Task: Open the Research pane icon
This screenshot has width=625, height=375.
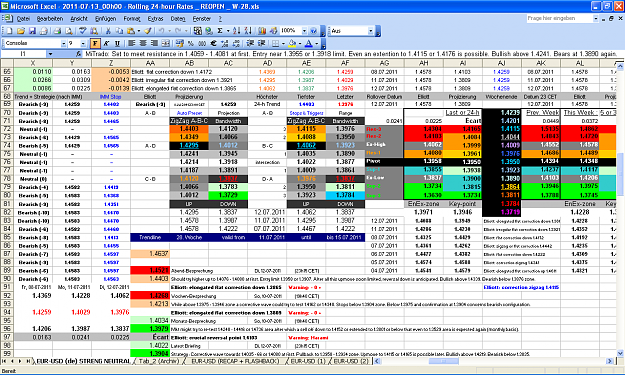Action: 94,31
